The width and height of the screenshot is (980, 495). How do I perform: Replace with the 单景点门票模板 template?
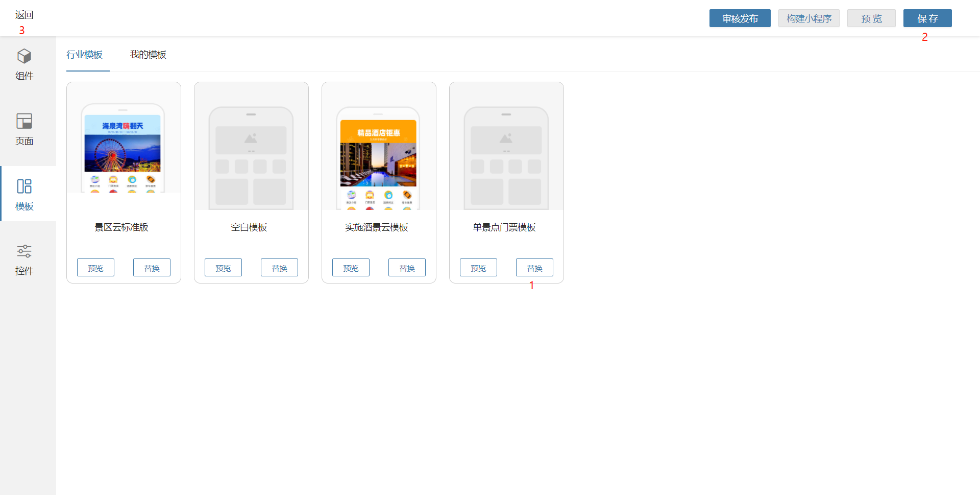(x=534, y=268)
